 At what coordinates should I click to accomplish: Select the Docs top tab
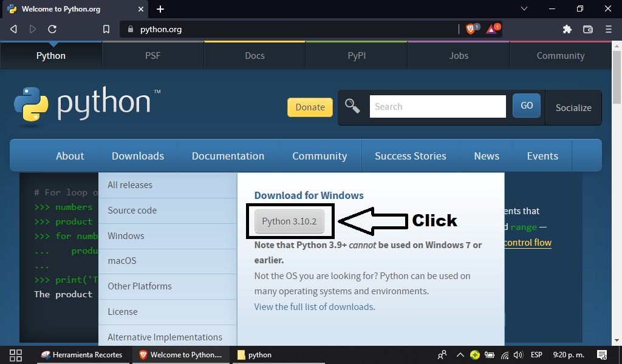(x=255, y=55)
